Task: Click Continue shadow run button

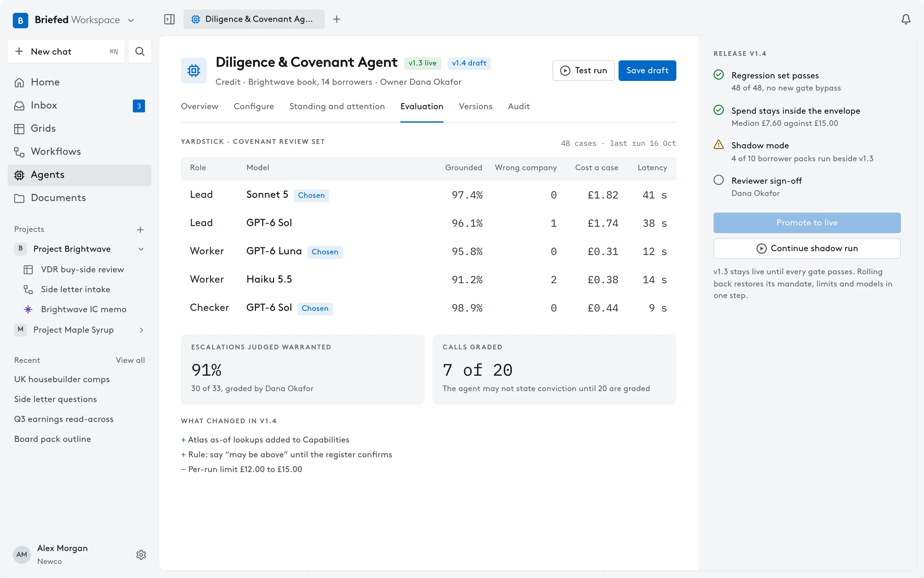Action: click(807, 249)
